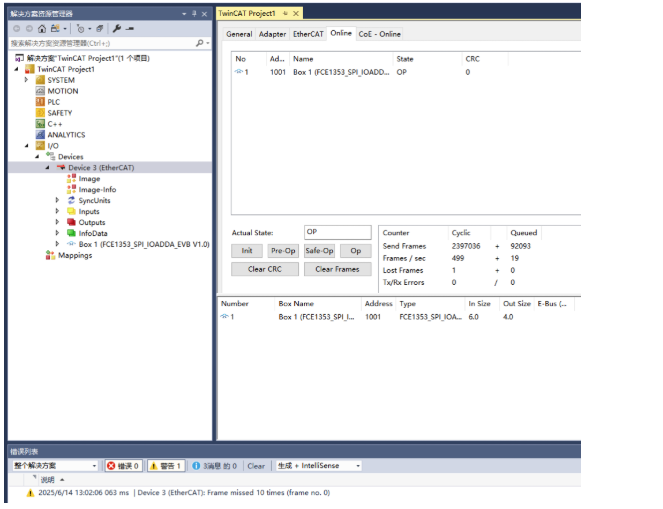The height and width of the screenshot is (509, 663).
Task: Select the Image tree item
Action: pyautogui.click(x=89, y=179)
